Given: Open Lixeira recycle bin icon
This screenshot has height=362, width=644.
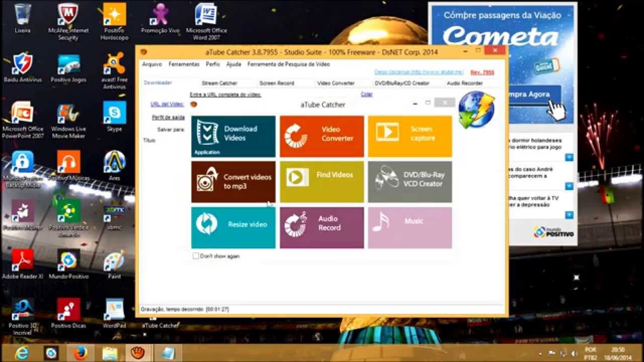Looking at the screenshot, I should 22,18.
